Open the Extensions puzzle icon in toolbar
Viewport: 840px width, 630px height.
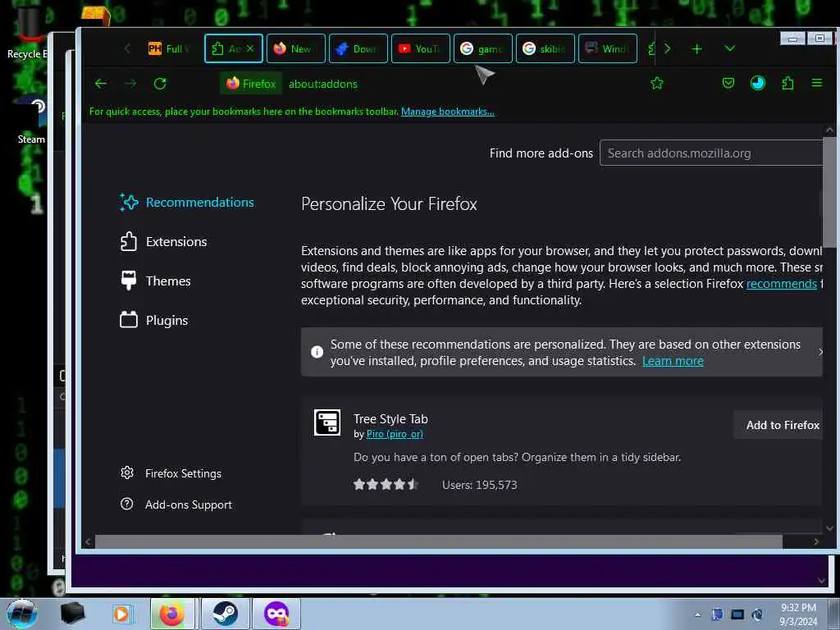click(787, 83)
